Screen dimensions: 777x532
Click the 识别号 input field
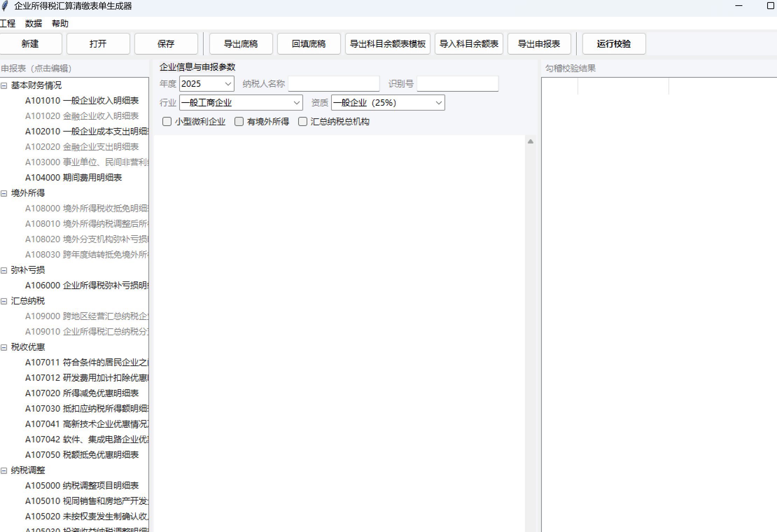[x=458, y=84]
